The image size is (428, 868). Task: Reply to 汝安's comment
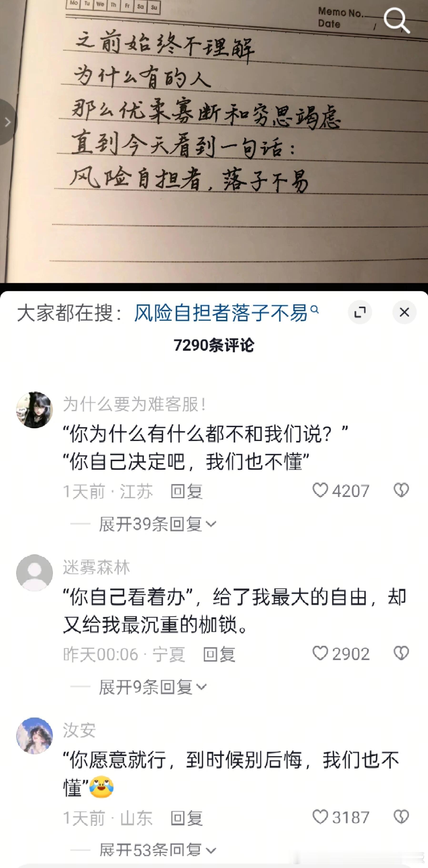click(x=186, y=818)
